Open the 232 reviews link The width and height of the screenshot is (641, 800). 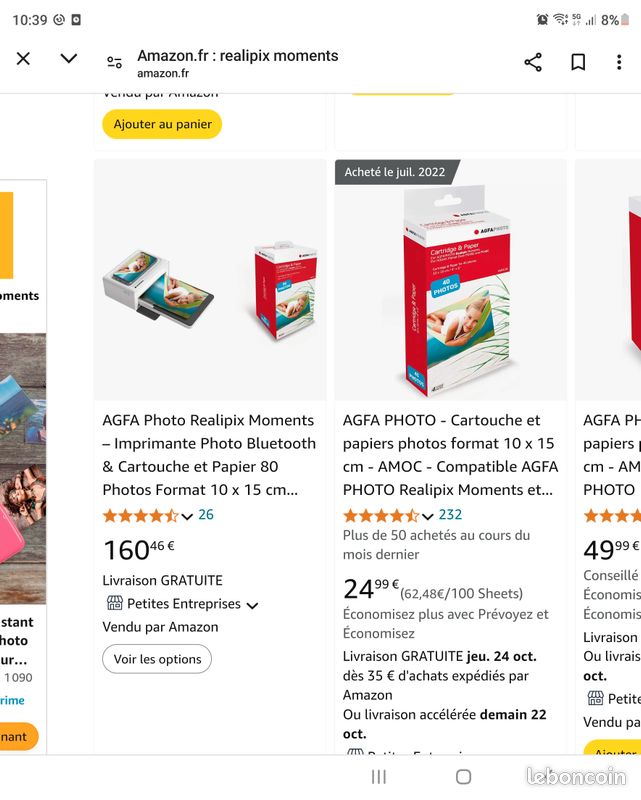[x=450, y=514]
